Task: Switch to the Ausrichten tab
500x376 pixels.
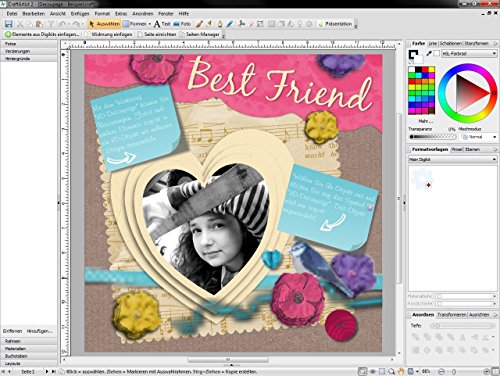Action: (479, 315)
